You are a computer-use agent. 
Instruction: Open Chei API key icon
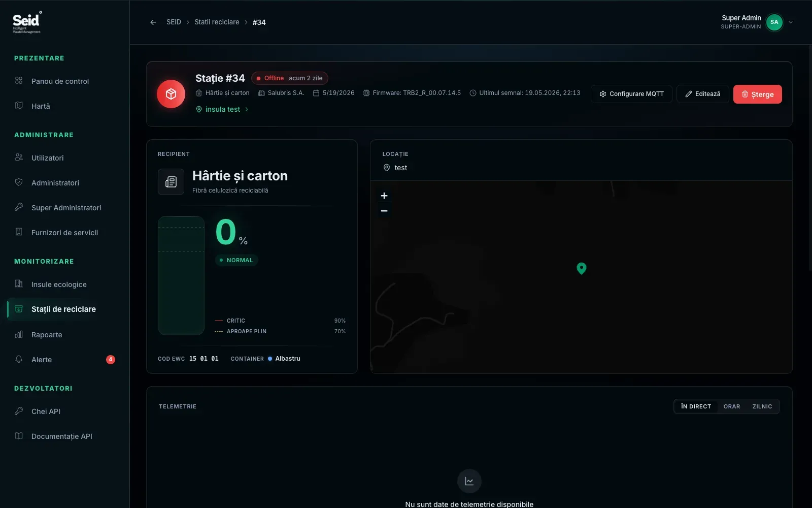pyautogui.click(x=19, y=411)
